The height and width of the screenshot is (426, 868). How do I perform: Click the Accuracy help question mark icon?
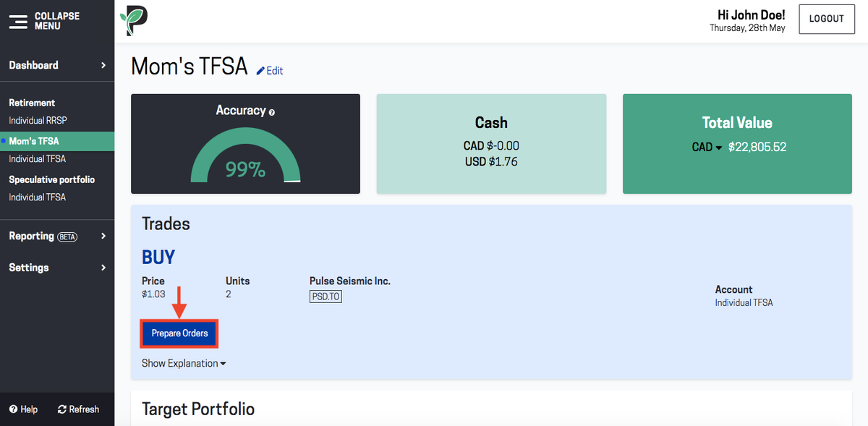pos(272,112)
